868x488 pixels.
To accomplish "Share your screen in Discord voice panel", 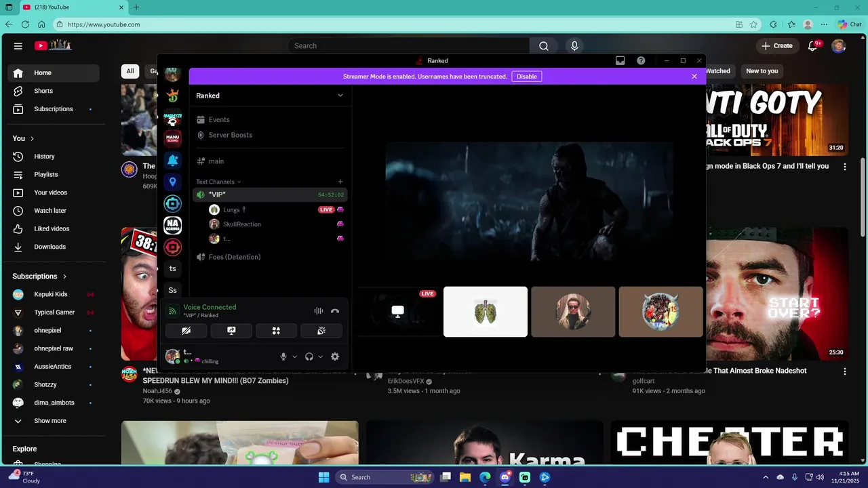I will [231, 331].
